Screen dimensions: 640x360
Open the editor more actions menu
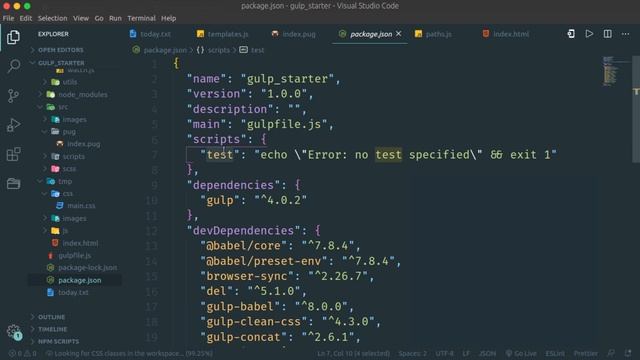coord(625,34)
